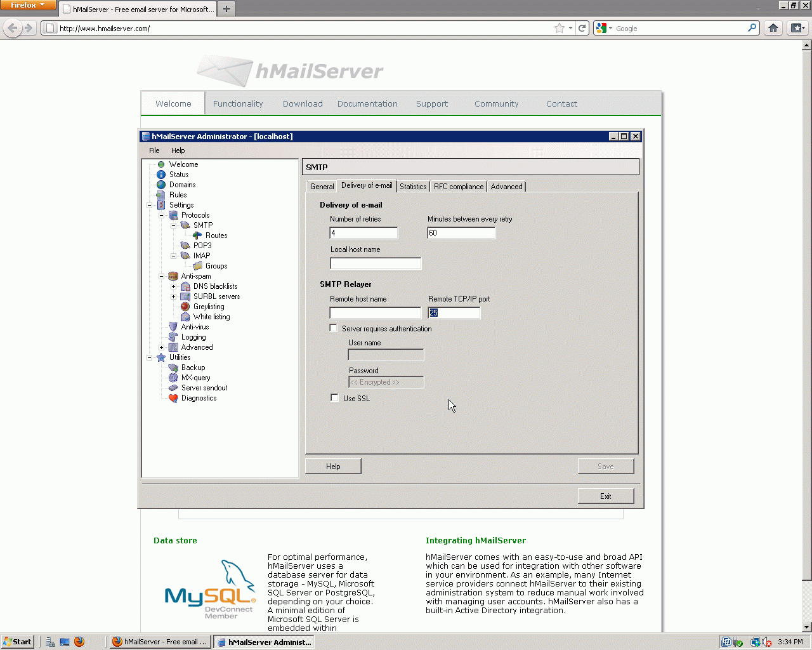The image size is (812, 650).
Task: Click the IMAP node icon
Action: pyautogui.click(x=185, y=256)
